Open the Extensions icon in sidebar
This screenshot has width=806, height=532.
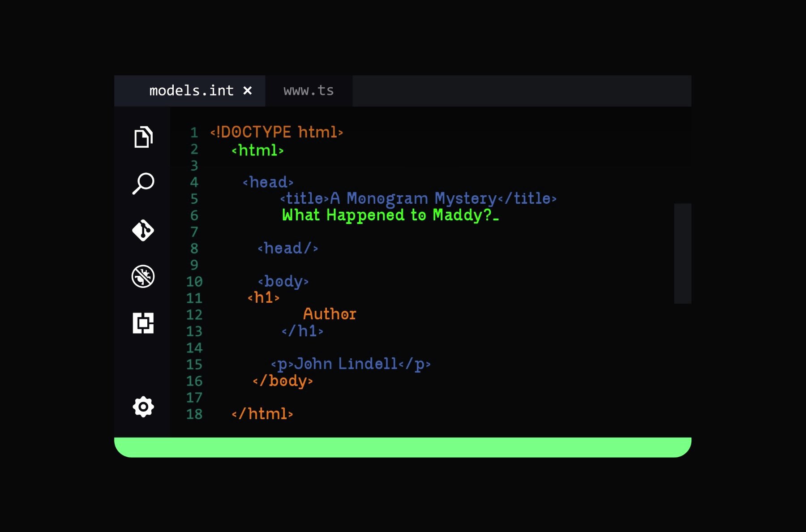[143, 323]
